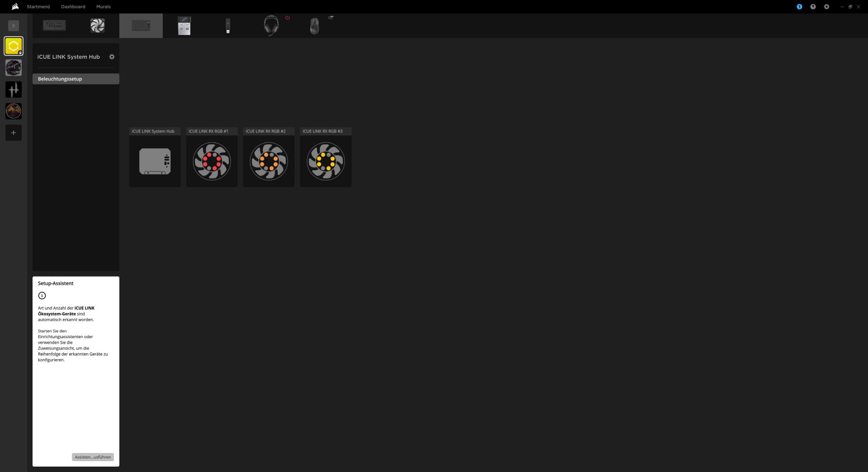Select the USB receiver dongle device
This screenshot has width=868, height=472.
tap(184, 26)
